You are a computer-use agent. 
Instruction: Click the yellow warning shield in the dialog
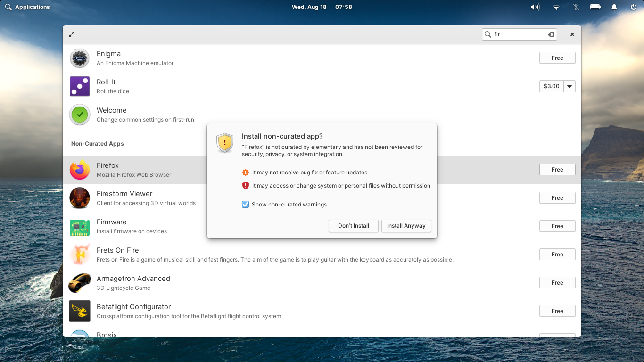[x=225, y=143]
